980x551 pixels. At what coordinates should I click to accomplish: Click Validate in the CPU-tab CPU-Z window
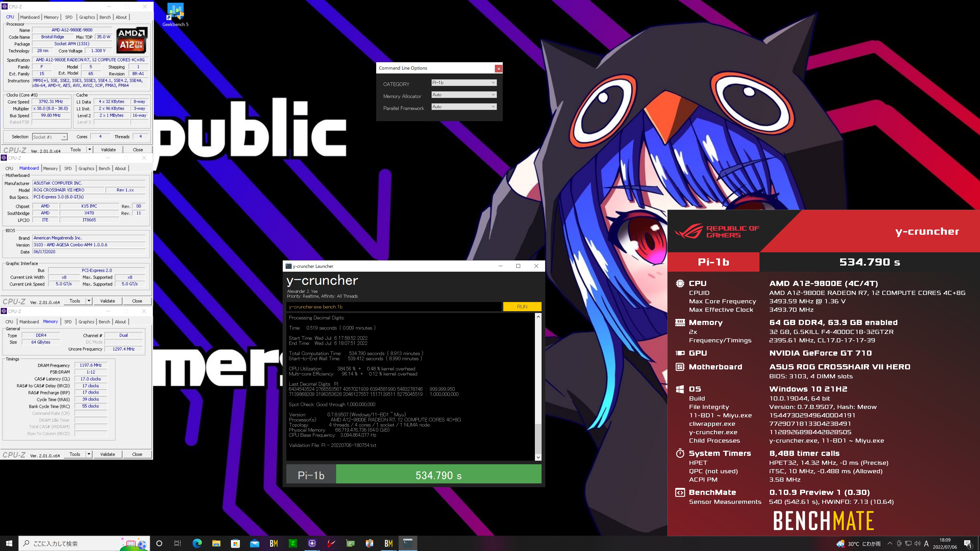[108, 149]
